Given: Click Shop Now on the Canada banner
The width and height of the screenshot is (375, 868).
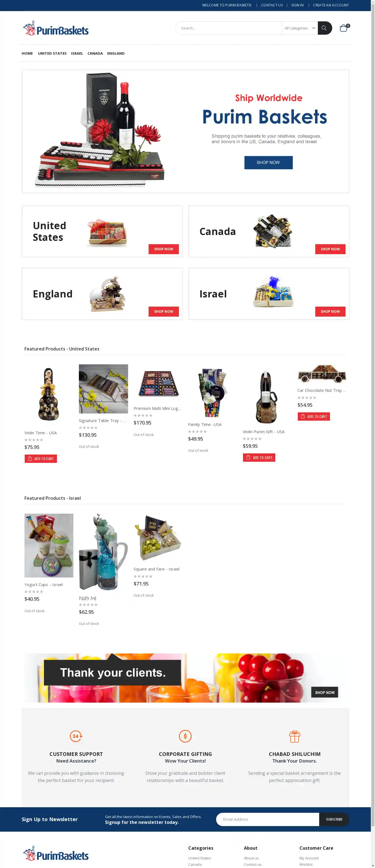Looking at the screenshot, I should click(x=330, y=249).
